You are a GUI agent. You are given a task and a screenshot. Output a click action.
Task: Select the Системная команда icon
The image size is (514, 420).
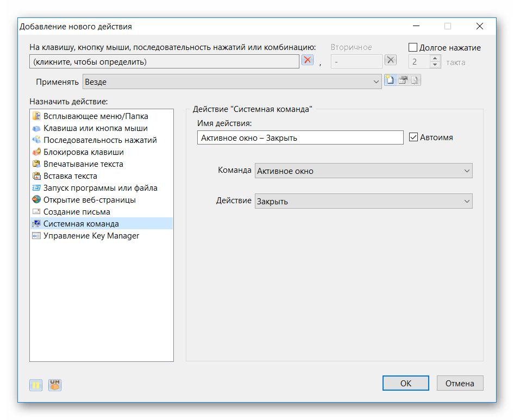pyautogui.click(x=36, y=224)
